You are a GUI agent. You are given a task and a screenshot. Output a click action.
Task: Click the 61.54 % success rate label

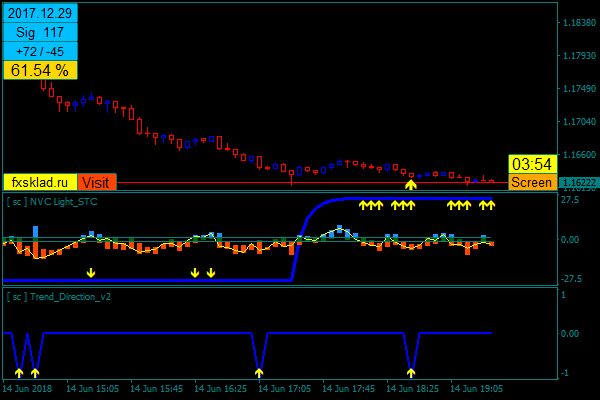coord(40,70)
